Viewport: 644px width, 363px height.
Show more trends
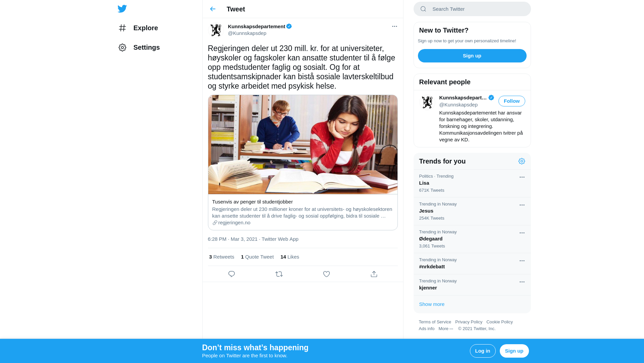click(x=432, y=304)
